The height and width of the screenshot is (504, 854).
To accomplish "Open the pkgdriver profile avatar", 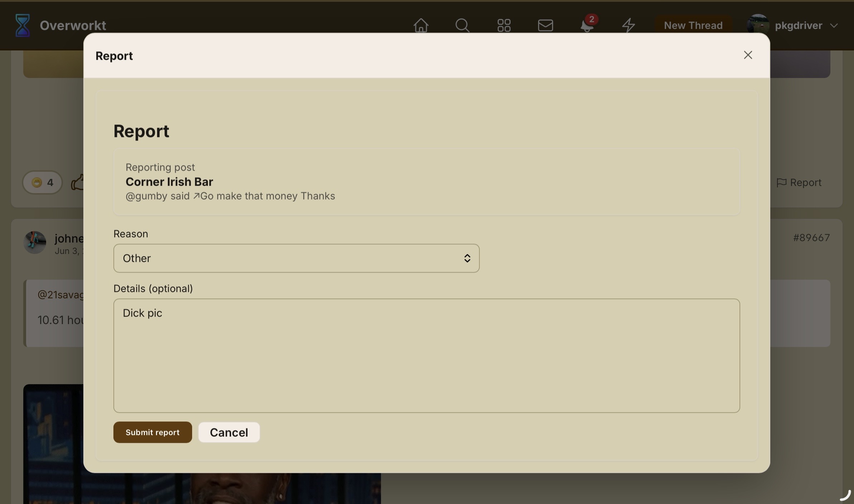I will (x=758, y=25).
